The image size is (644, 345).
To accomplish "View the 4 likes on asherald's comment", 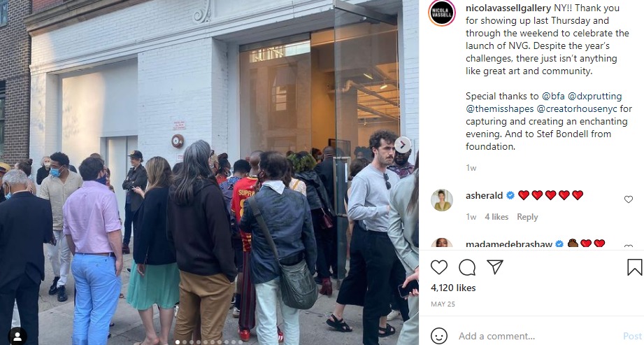I will [496, 217].
